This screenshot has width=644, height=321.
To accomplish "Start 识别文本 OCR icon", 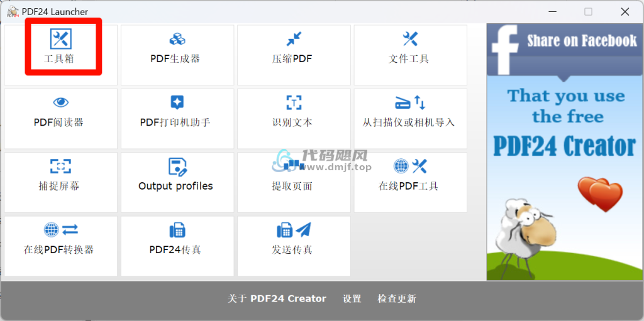I will (x=294, y=102).
